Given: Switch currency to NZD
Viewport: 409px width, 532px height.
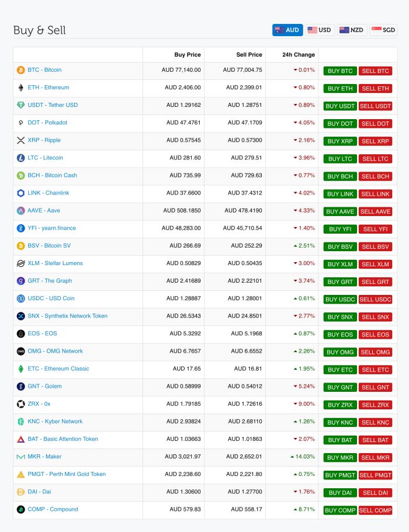Looking at the screenshot, I should (x=352, y=30).
